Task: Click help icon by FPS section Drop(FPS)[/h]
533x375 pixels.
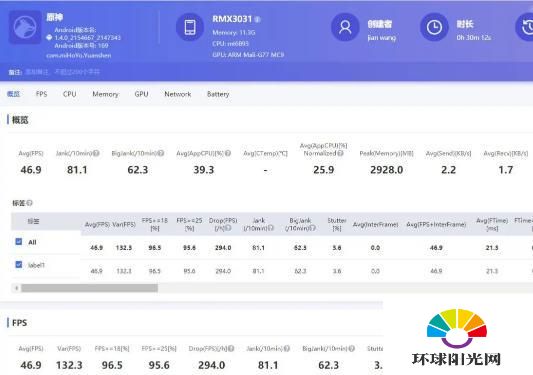Action: (231, 348)
